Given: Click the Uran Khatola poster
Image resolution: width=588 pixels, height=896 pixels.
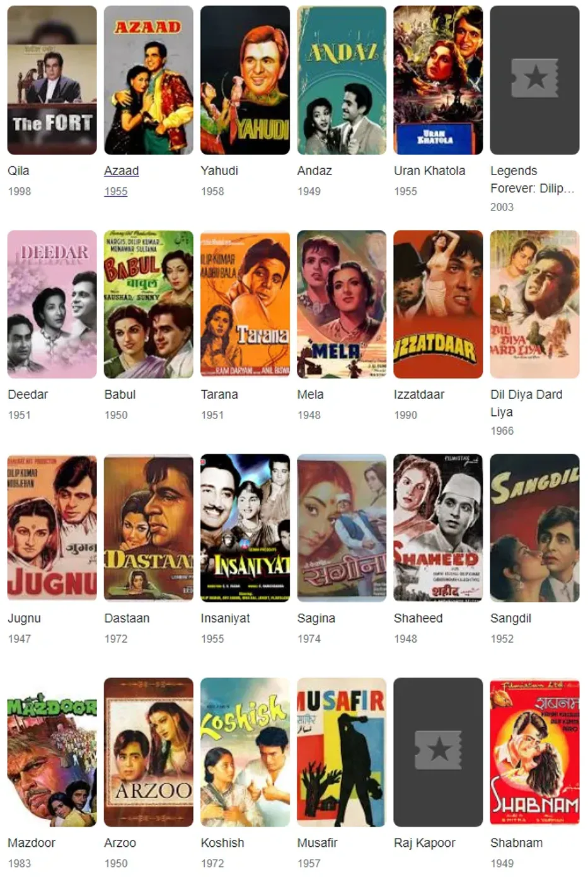Looking at the screenshot, I should pyautogui.click(x=438, y=80).
